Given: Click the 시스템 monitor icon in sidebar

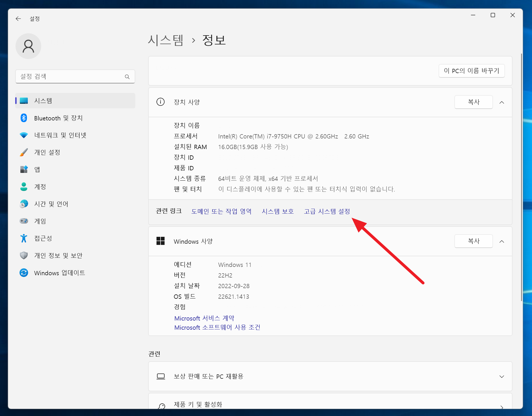Looking at the screenshot, I should coord(24,101).
